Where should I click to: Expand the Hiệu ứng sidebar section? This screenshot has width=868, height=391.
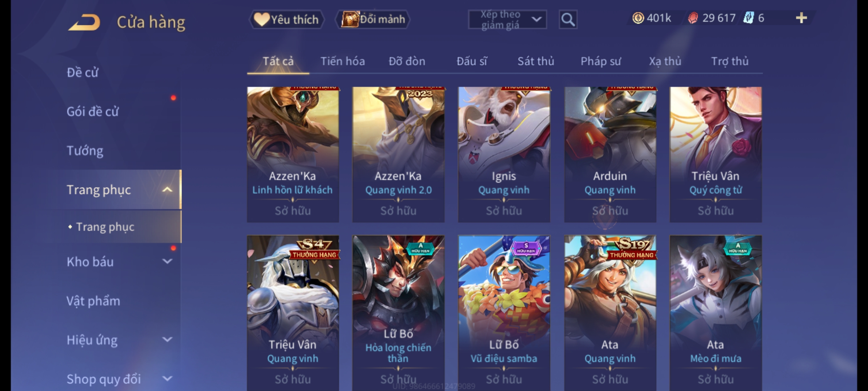(x=167, y=340)
